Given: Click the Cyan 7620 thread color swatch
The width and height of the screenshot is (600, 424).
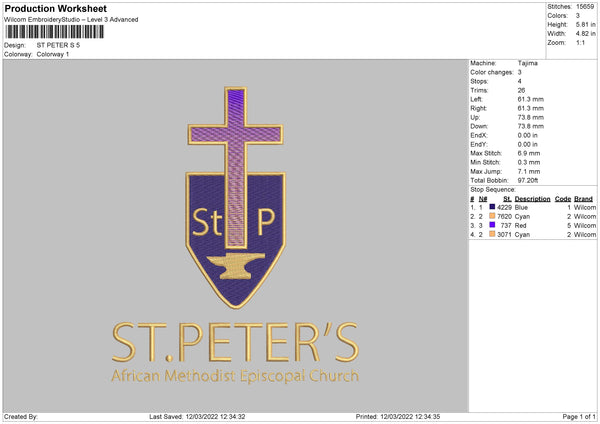Looking at the screenshot, I should (492, 216).
